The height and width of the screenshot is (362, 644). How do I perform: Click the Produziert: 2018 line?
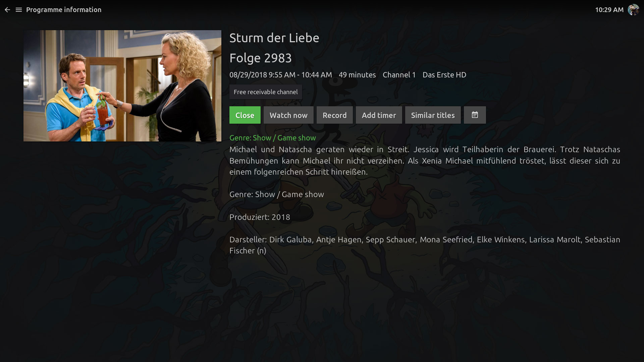(260, 217)
